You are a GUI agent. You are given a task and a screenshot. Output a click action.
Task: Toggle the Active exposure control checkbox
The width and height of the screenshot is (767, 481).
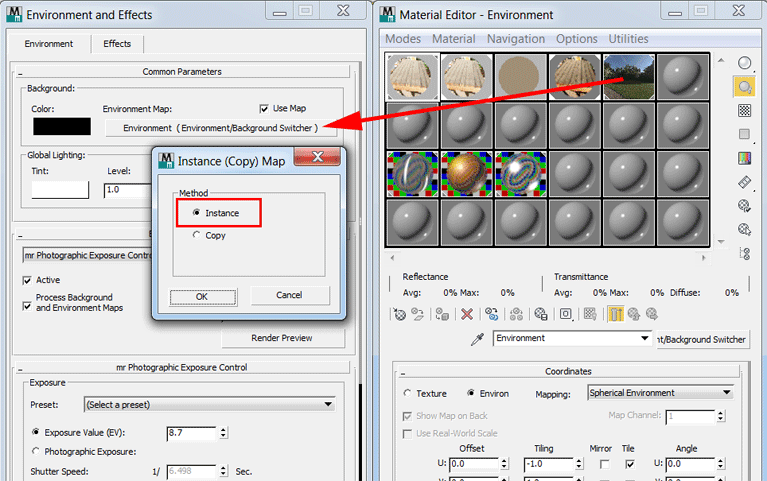point(27,280)
